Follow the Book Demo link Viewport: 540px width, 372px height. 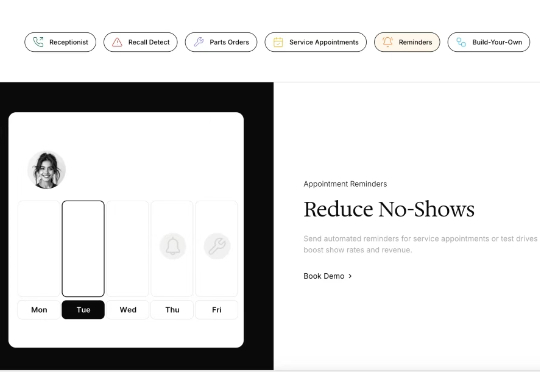coord(328,276)
